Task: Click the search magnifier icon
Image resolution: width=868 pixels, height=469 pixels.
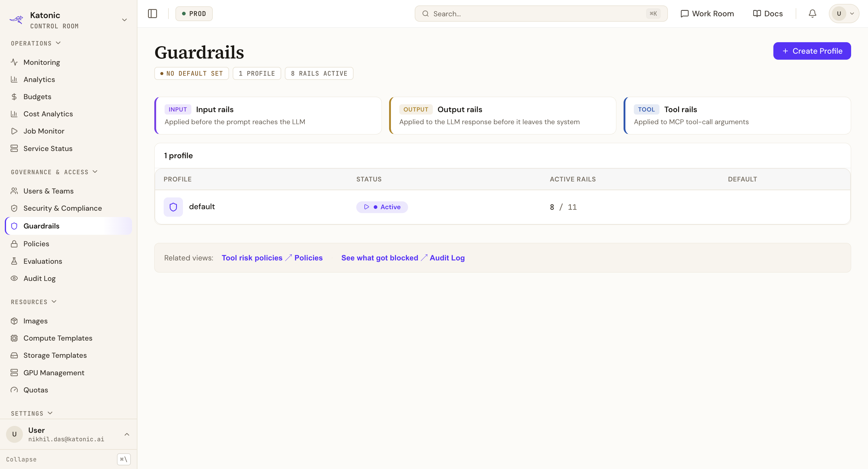Action: pyautogui.click(x=426, y=14)
